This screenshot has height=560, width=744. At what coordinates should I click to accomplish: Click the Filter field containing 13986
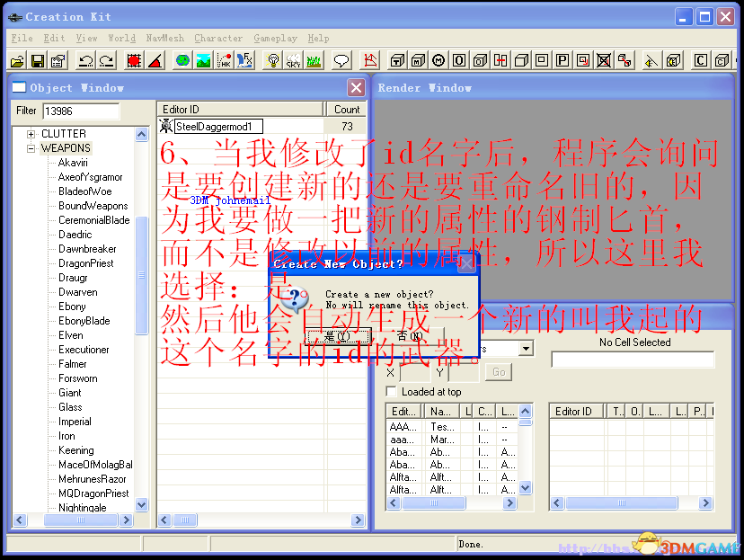pos(81,111)
